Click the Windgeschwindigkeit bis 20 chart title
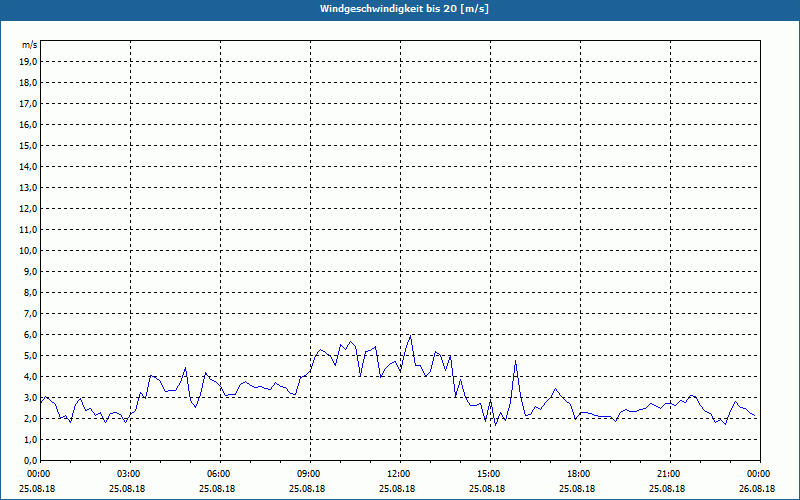 [404, 9]
